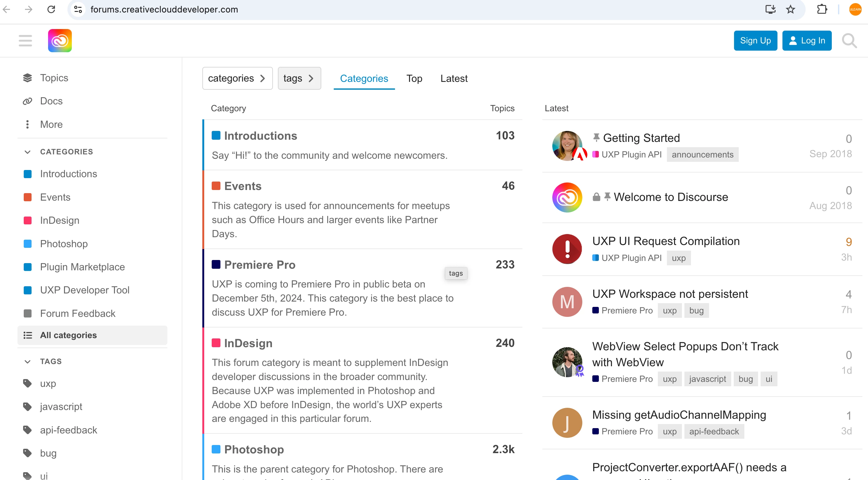This screenshot has width=868, height=480.
Task: Open Welcome to Discourse poster avatar
Action: click(567, 198)
